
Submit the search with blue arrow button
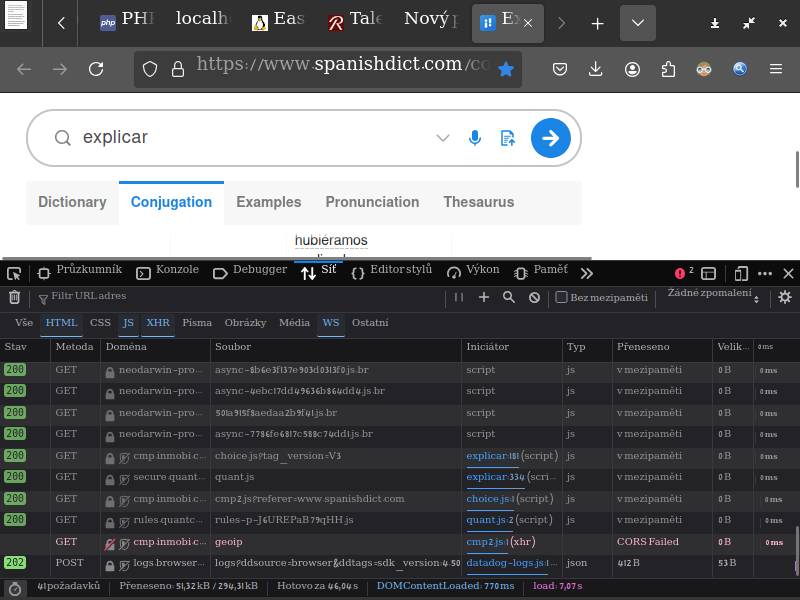pyautogui.click(x=551, y=138)
